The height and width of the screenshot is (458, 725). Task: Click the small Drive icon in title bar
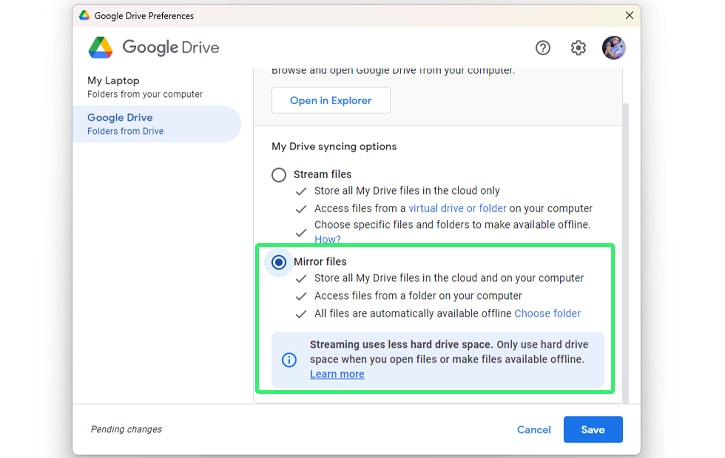tap(84, 15)
